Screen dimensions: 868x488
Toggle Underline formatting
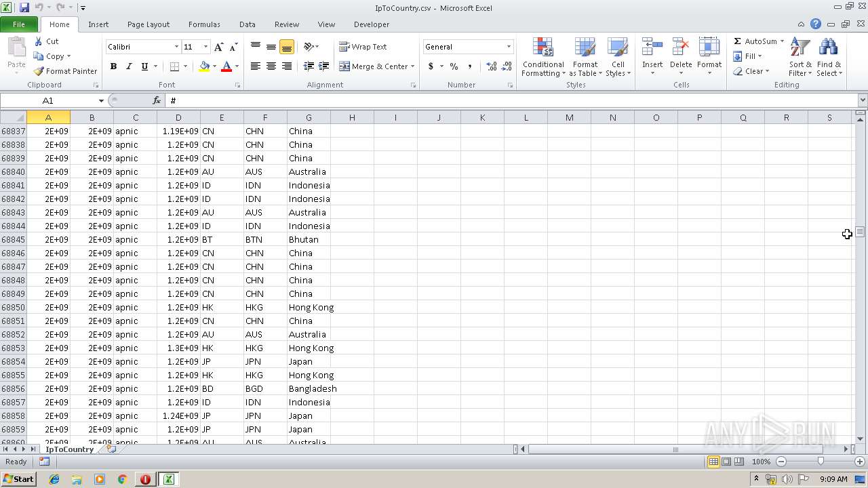[144, 66]
